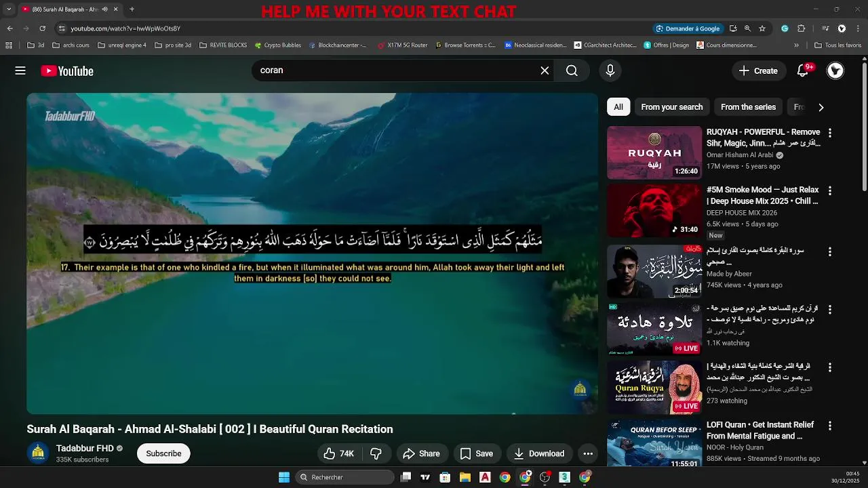Open LOFI Quran Get Instant Relief title

pyautogui.click(x=760, y=430)
